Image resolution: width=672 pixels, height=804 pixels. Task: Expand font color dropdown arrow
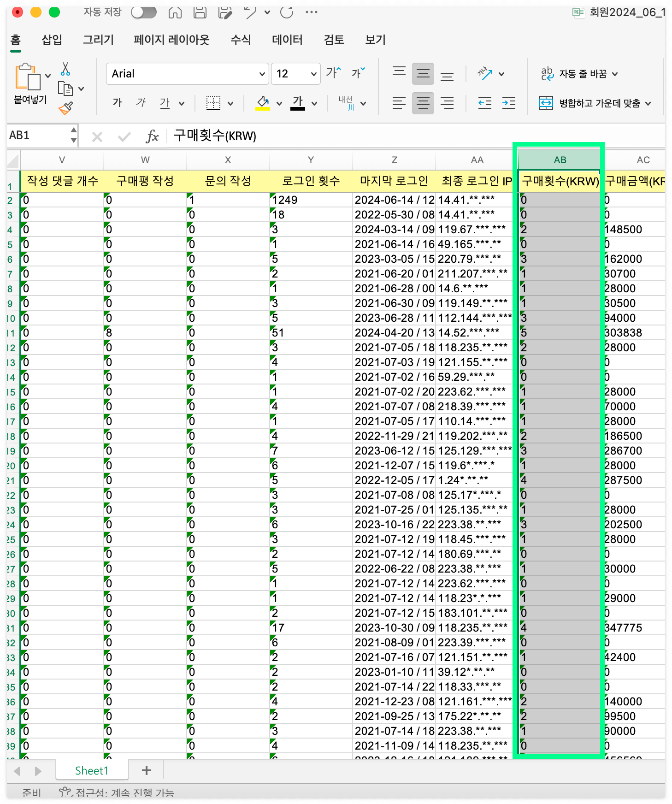pyautogui.click(x=314, y=104)
